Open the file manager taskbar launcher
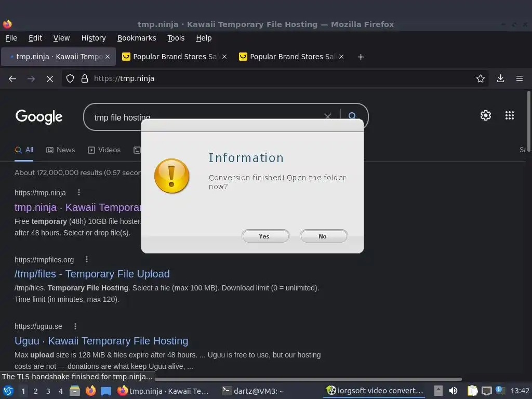 [x=75, y=391]
